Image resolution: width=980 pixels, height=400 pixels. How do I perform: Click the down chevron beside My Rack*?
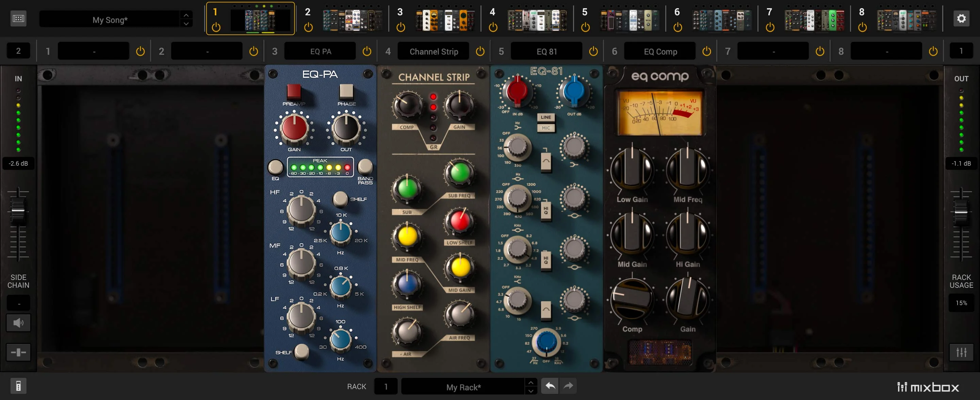tap(531, 391)
